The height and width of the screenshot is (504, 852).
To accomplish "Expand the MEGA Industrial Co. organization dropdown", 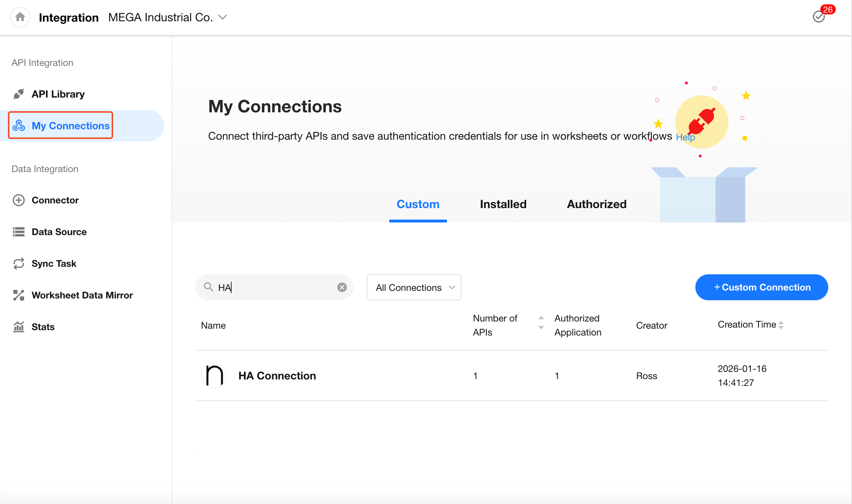I will pos(223,17).
